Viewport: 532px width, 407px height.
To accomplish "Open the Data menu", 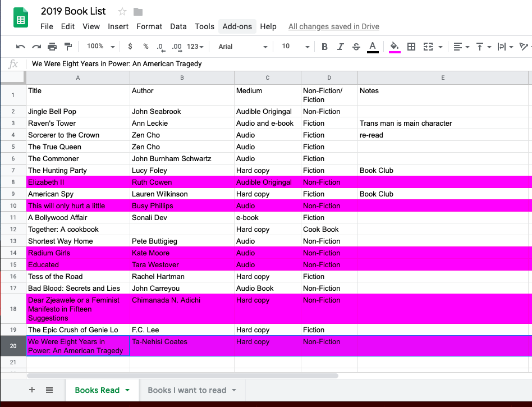I will (178, 26).
